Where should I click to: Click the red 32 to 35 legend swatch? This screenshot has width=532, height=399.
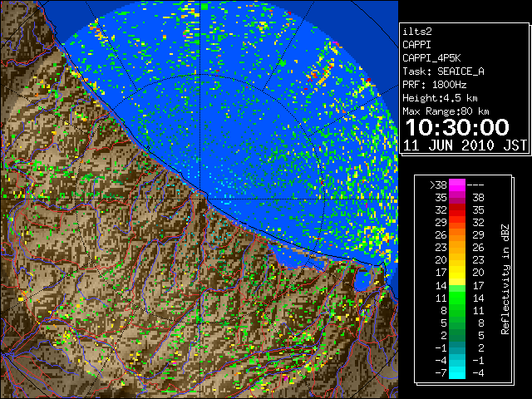457,210
